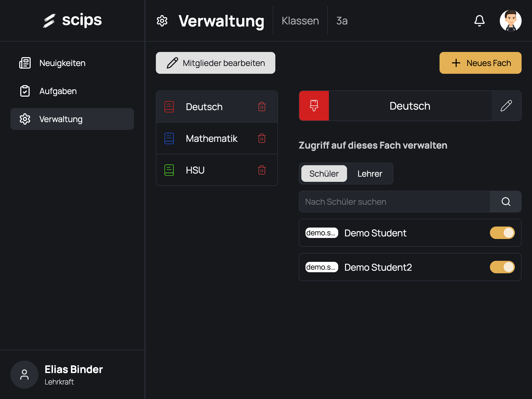Click the red paint roller color swatch
This screenshot has height=399, width=532.
(314, 106)
